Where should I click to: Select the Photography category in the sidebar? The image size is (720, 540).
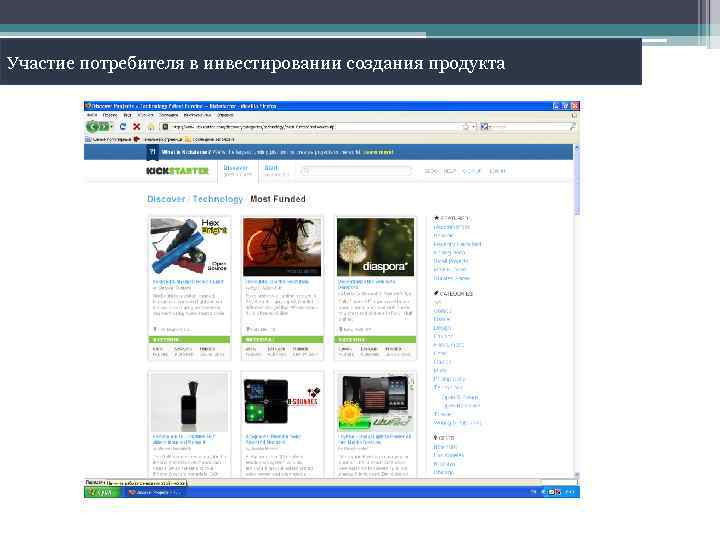(449, 379)
